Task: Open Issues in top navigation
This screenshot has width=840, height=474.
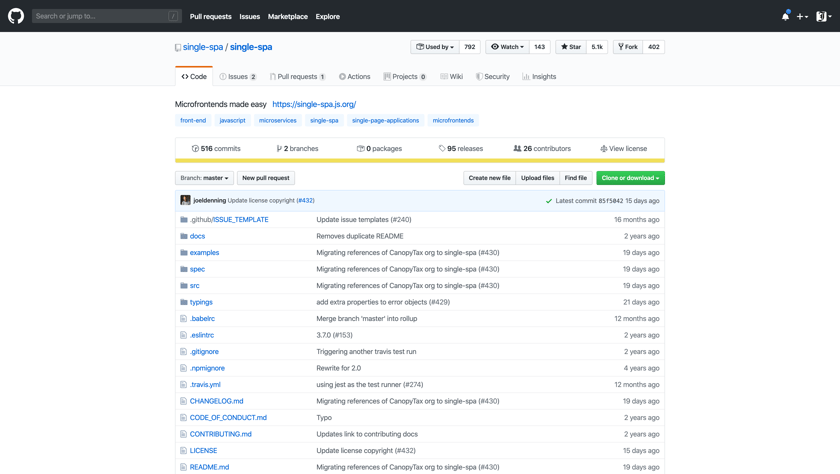Action: click(250, 17)
